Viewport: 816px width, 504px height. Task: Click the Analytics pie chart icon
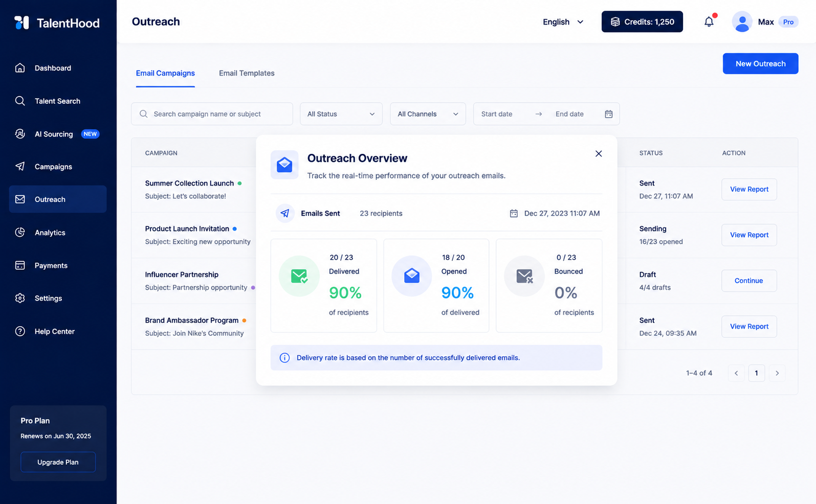[20, 233]
